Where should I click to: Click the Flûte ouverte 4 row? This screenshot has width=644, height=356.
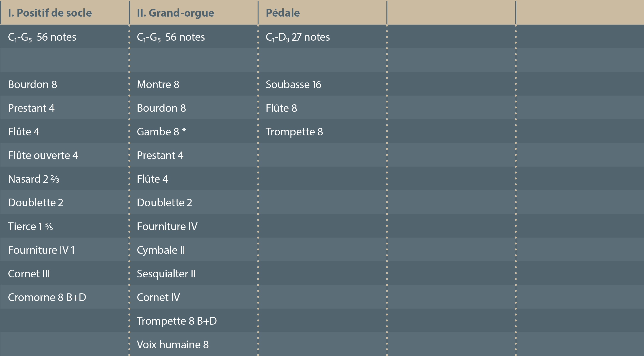point(43,155)
